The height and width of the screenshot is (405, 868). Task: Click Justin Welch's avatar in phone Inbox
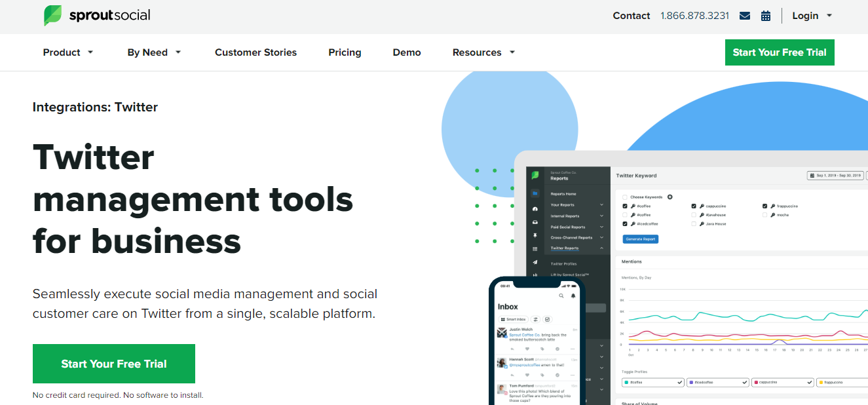click(x=502, y=333)
